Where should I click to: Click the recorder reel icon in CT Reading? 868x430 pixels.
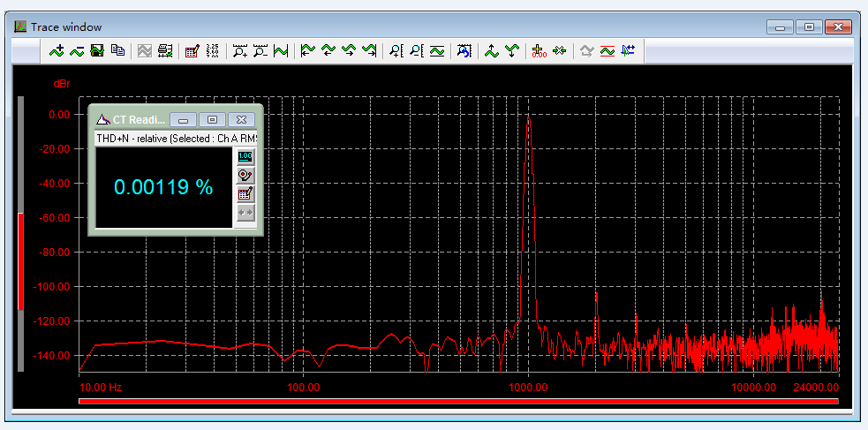point(245,176)
